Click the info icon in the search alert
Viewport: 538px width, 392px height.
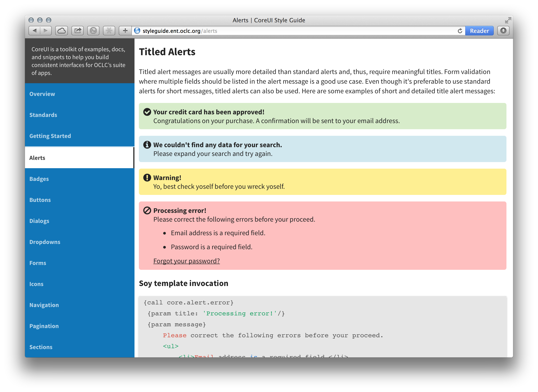(147, 145)
